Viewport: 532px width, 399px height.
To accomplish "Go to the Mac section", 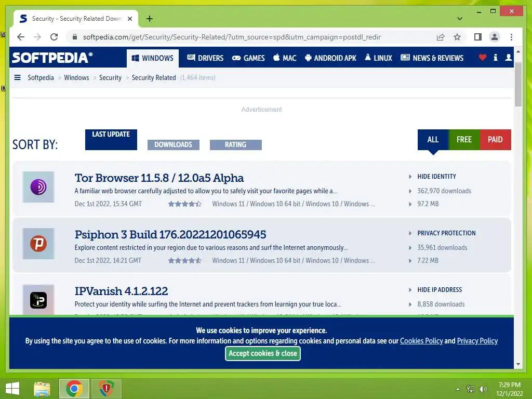I will point(285,58).
